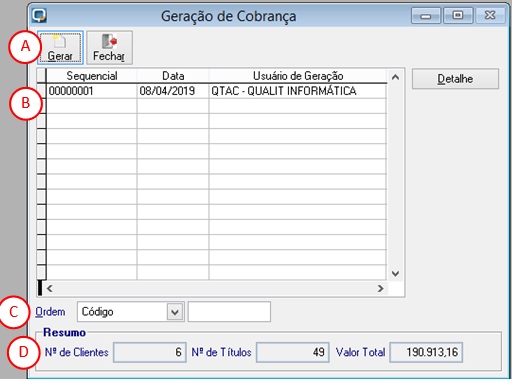This screenshot has height=381, width=512.
Task: Click the Valor Total field 190.913,16
Action: [426, 352]
